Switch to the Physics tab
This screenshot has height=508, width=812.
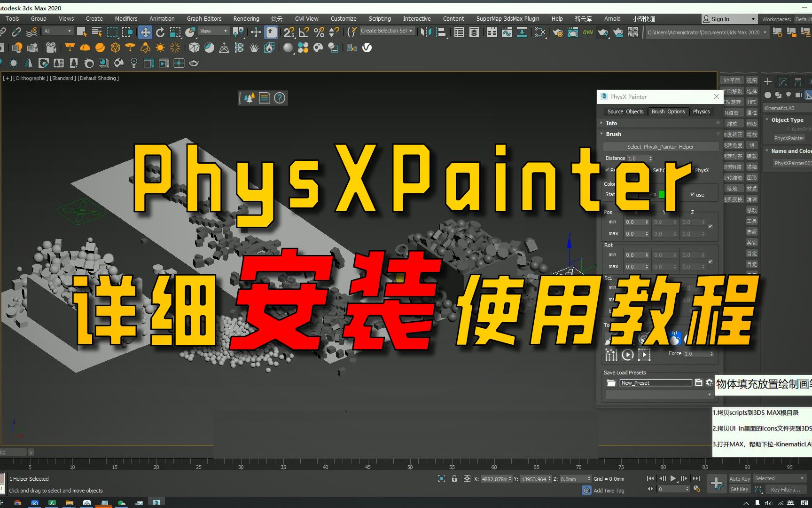click(x=701, y=111)
